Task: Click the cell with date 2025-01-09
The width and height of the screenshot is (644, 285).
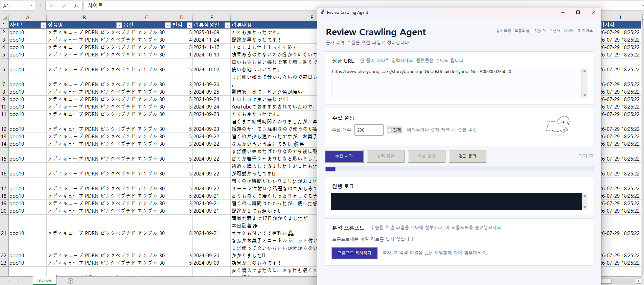Action: pos(212,32)
